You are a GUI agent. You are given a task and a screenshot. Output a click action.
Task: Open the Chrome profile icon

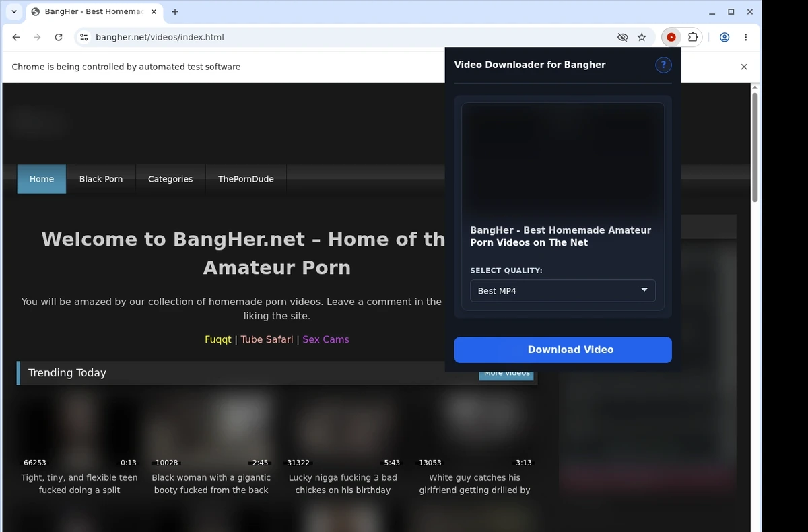point(725,37)
